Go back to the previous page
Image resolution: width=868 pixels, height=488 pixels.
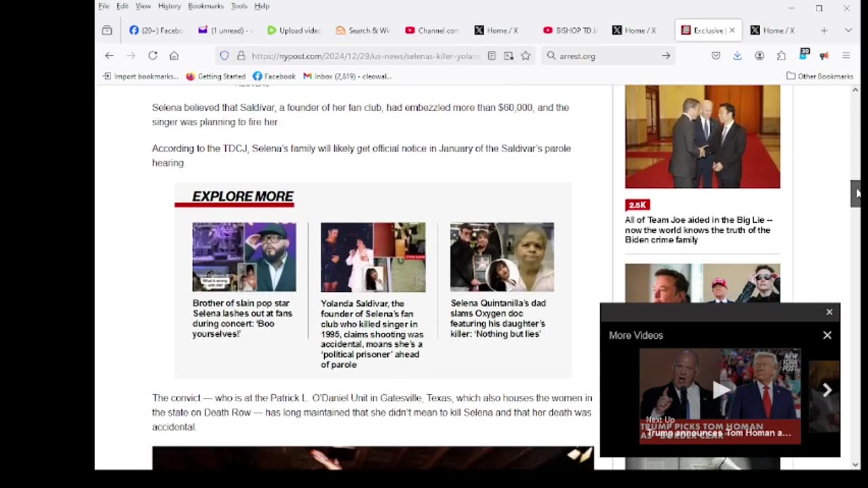point(109,56)
